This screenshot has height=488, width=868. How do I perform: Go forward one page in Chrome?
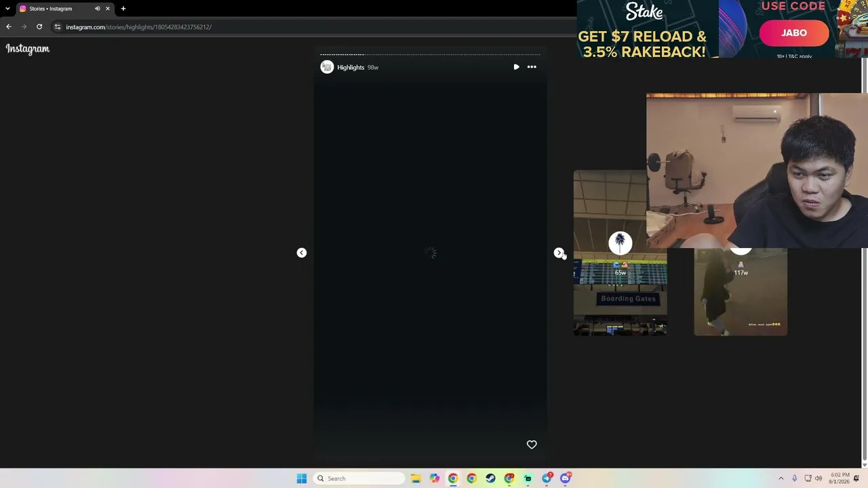coord(24,27)
